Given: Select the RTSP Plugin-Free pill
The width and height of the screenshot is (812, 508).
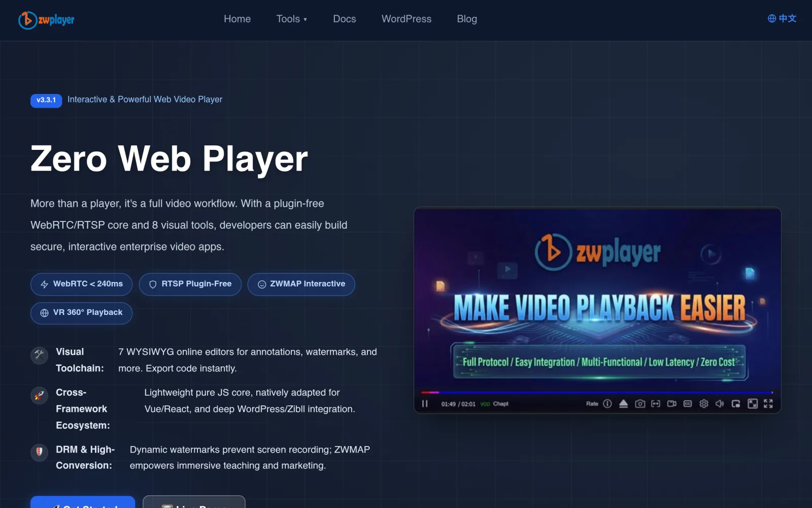Looking at the screenshot, I should [x=190, y=284].
